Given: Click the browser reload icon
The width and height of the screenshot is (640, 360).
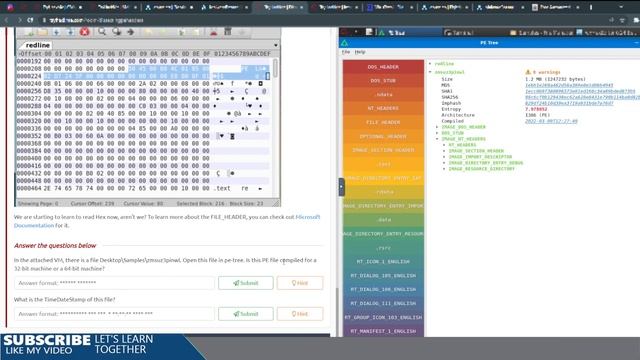Looking at the screenshot, I should (x=30, y=20).
